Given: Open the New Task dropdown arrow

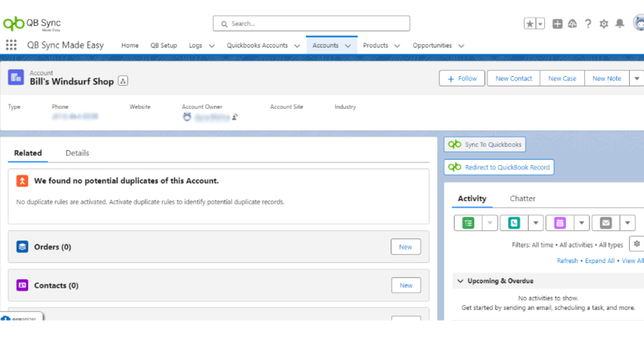Looking at the screenshot, I should tap(490, 223).
